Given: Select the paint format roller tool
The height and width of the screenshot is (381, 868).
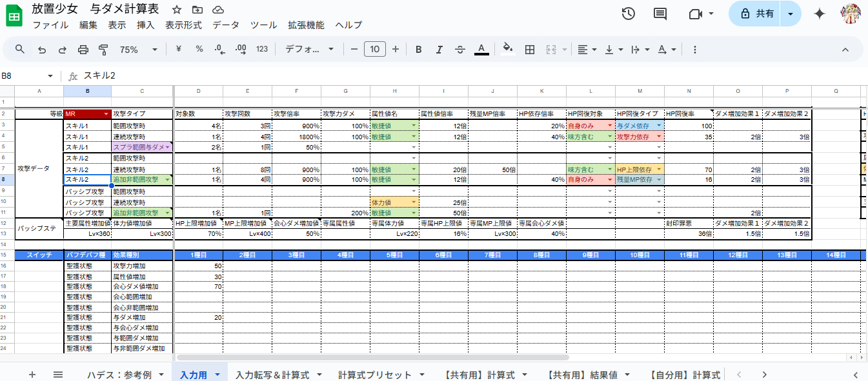Looking at the screenshot, I should pyautogui.click(x=103, y=50).
